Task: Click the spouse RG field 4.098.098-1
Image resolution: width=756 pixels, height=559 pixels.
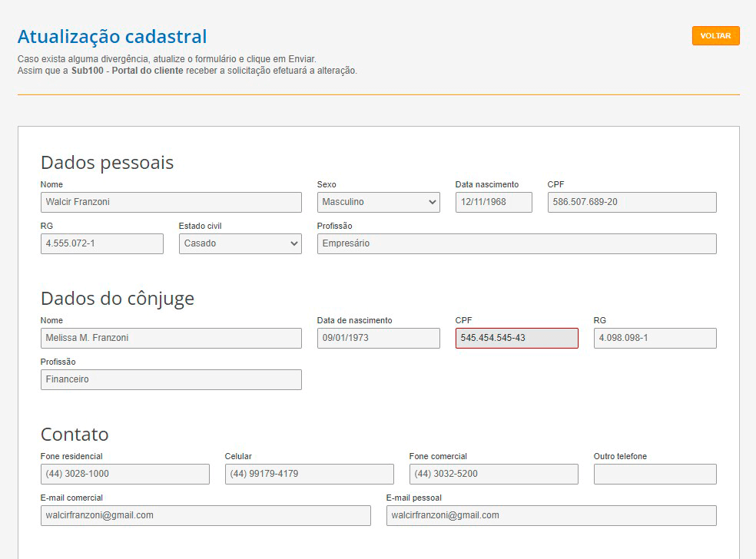Action: click(655, 338)
